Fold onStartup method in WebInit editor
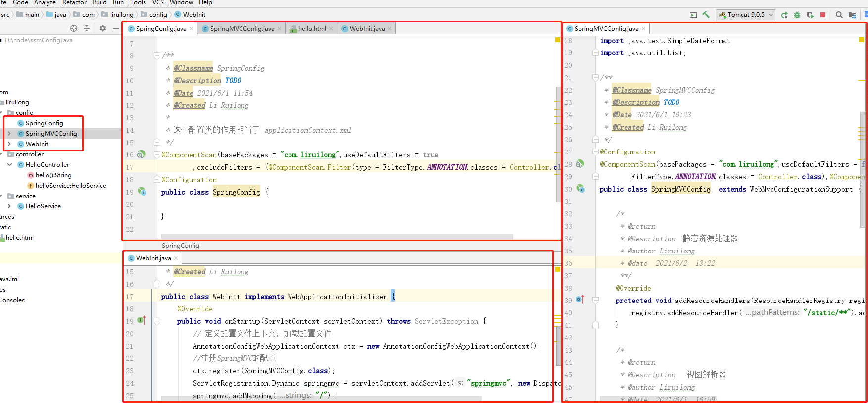This screenshot has width=868, height=403. click(x=157, y=321)
